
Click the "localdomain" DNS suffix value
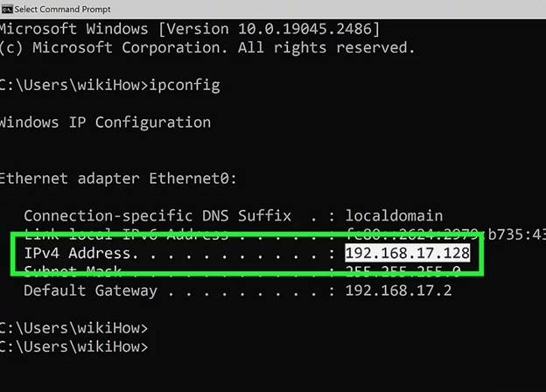pos(394,215)
